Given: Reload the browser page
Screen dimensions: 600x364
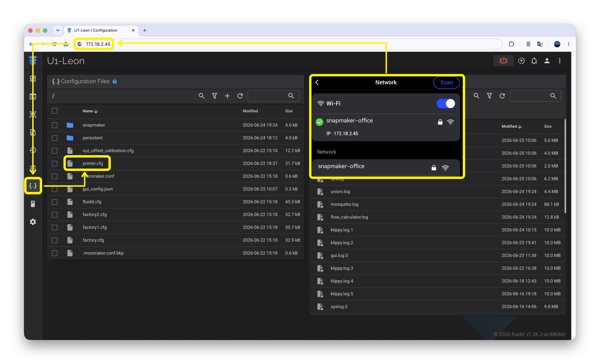Looking at the screenshot, I should [54, 44].
